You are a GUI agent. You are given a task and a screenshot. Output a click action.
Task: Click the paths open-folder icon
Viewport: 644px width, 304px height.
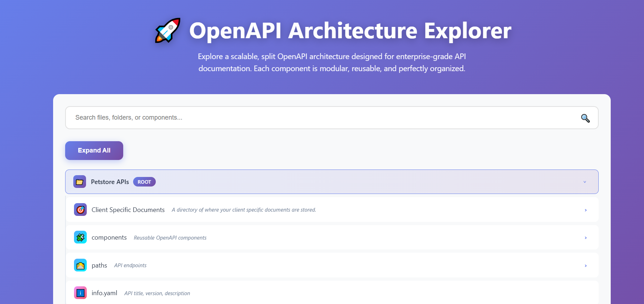point(80,265)
